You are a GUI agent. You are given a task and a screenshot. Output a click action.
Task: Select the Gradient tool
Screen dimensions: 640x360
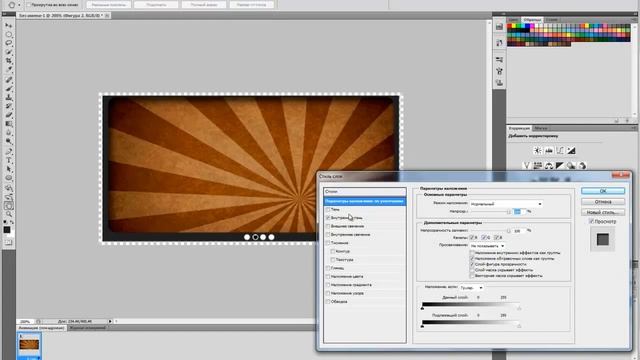click(8, 124)
